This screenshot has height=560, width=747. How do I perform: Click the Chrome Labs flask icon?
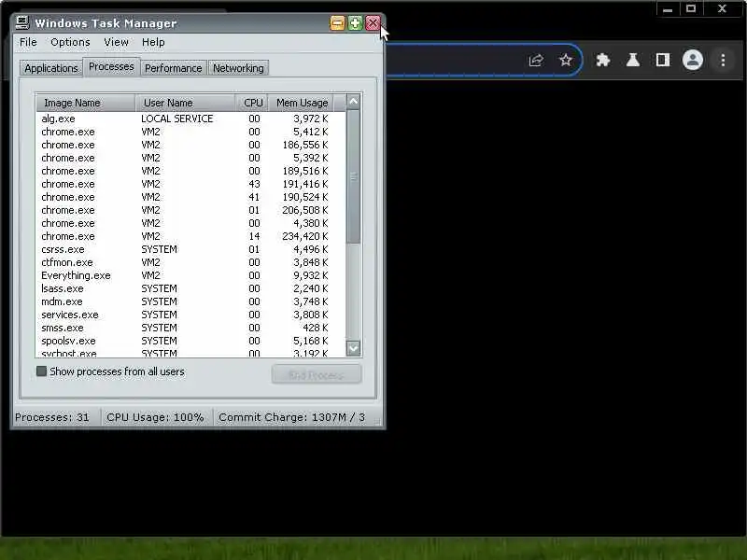pyautogui.click(x=633, y=60)
